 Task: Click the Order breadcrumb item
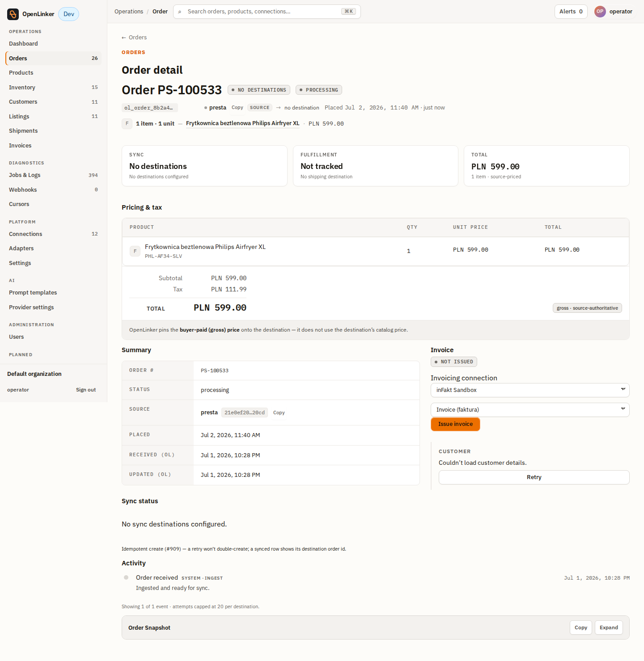click(160, 12)
